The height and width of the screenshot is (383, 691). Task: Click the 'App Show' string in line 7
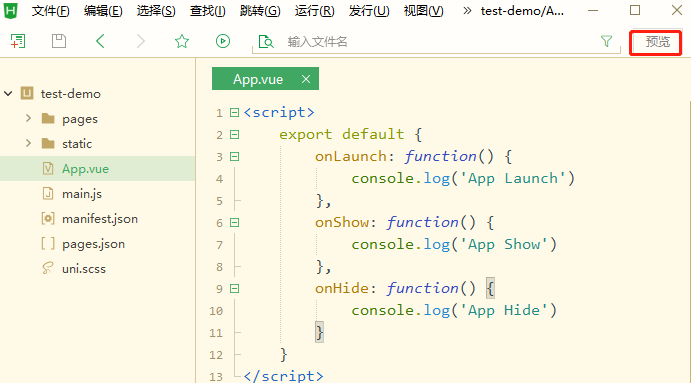504,245
